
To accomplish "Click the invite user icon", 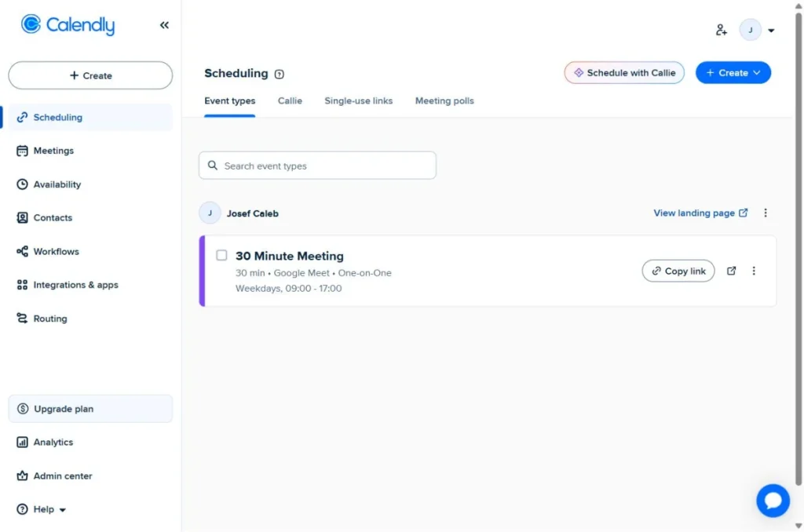I will click(x=721, y=31).
